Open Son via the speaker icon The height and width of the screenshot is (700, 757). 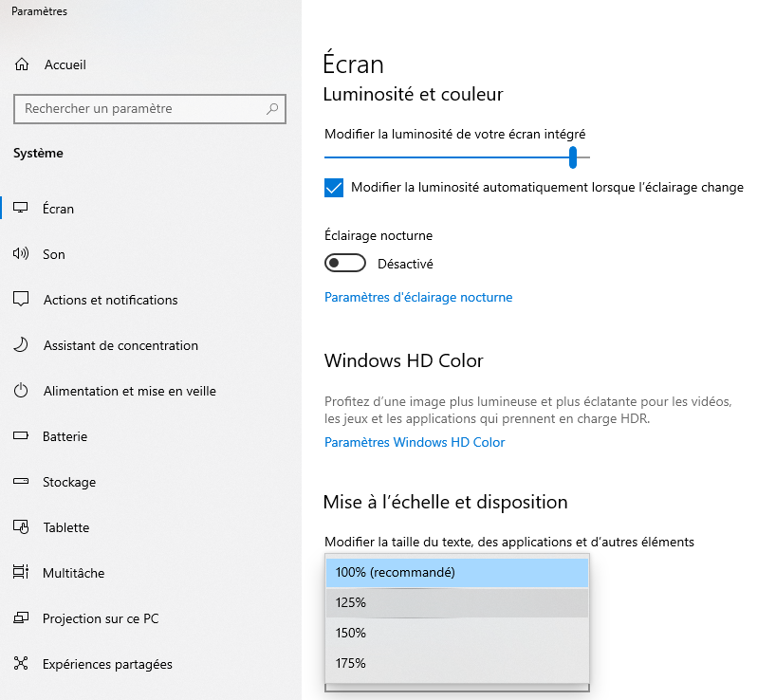(21, 254)
